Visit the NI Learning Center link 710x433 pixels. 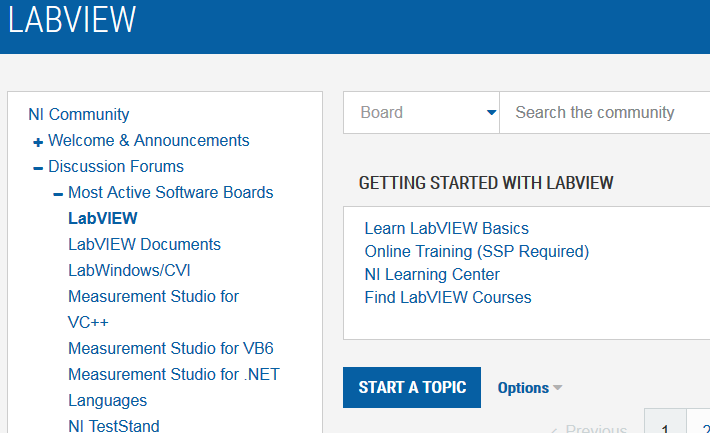pyautogui.click(x=432, y=274)
